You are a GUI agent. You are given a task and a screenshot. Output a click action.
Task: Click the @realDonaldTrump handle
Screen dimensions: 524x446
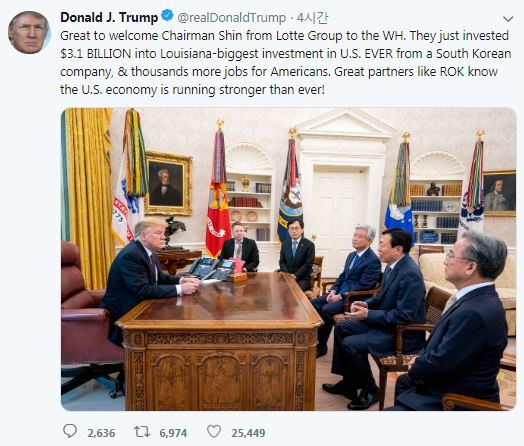coord(231,18)
